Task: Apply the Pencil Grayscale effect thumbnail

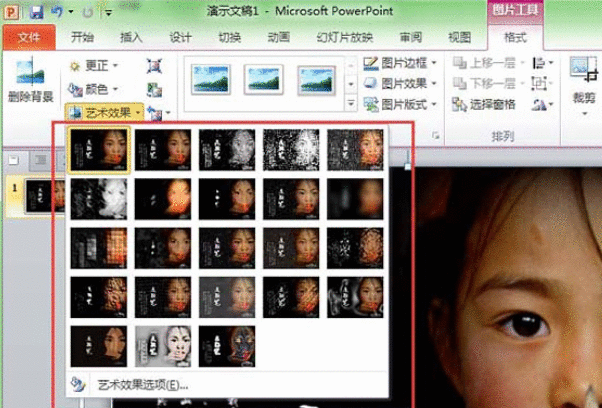Action: pyautogui.click(x=227, y=150)
